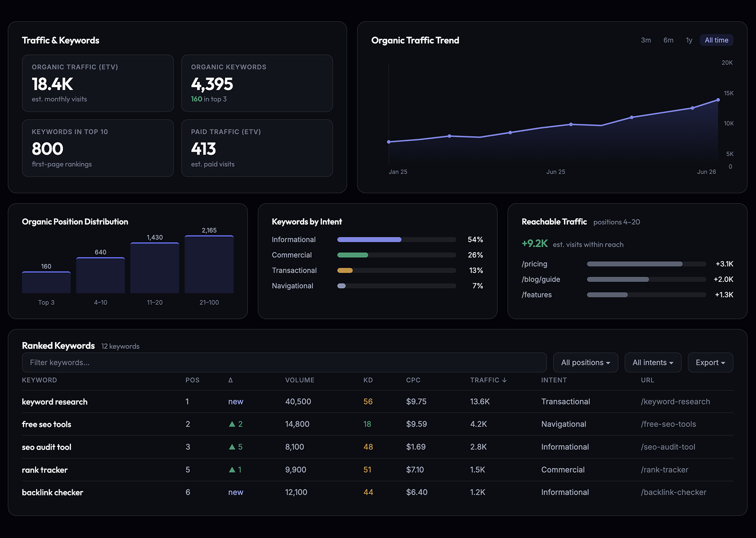The image size is (756, 538).
Task: Sort by the TRAFFIC column header
Action: (x=489, y=380)
